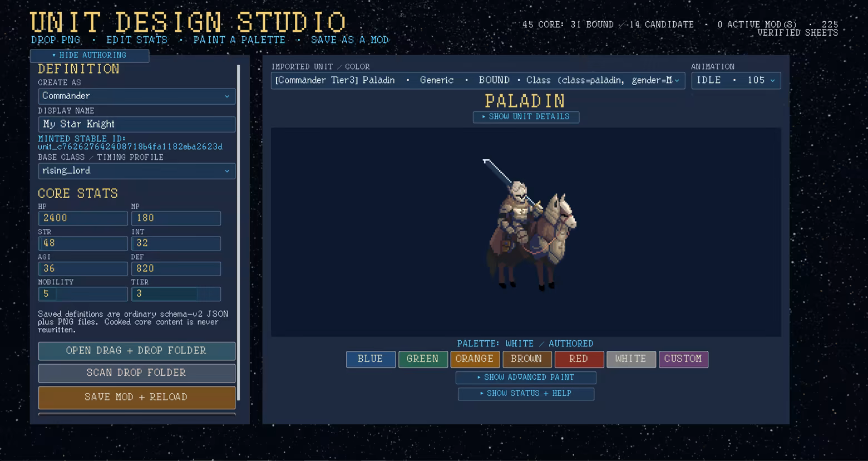Choose the Orange palette swatch

475,359
